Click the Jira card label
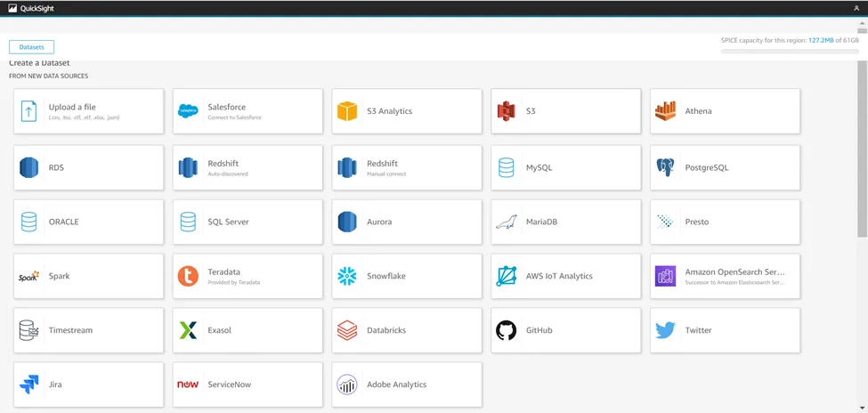The height and width of the screenshot is (413, 868). tap(55, 385)
